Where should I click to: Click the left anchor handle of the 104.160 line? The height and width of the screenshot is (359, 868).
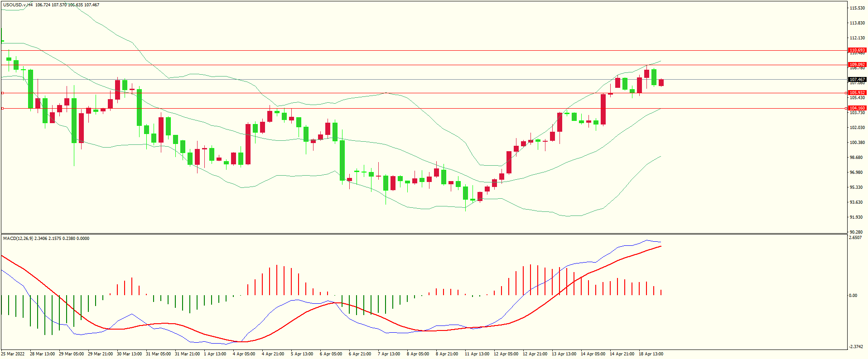coord(2,109)
